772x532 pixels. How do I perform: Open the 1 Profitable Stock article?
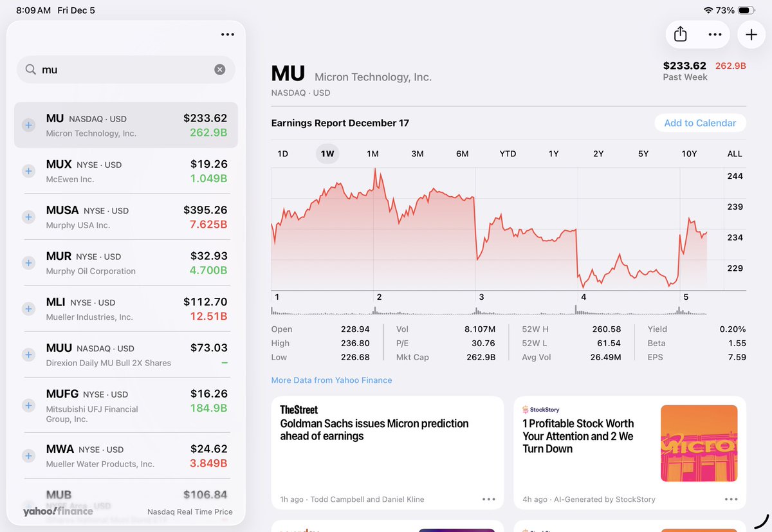pyautogui.click(x=630, y=453)
